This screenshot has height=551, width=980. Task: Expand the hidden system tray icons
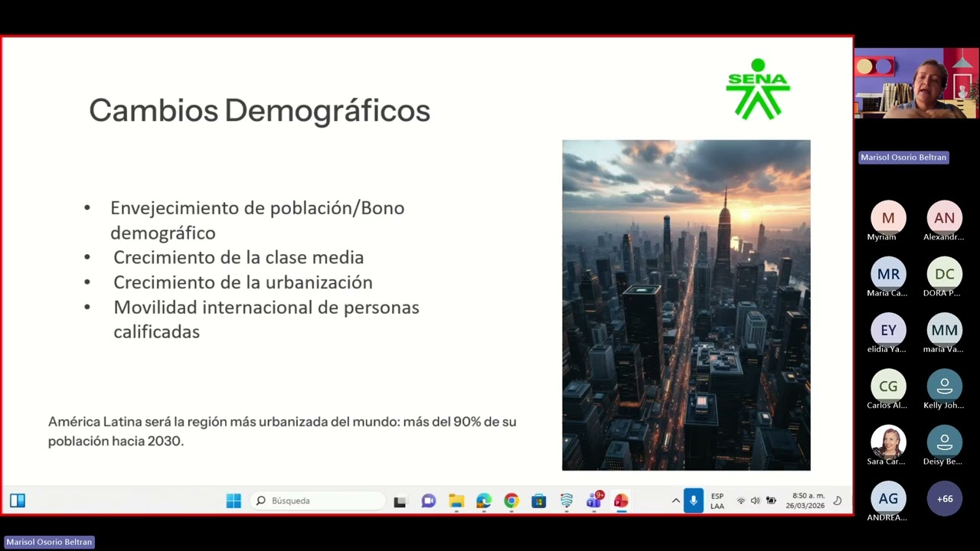tap(676, 500)
